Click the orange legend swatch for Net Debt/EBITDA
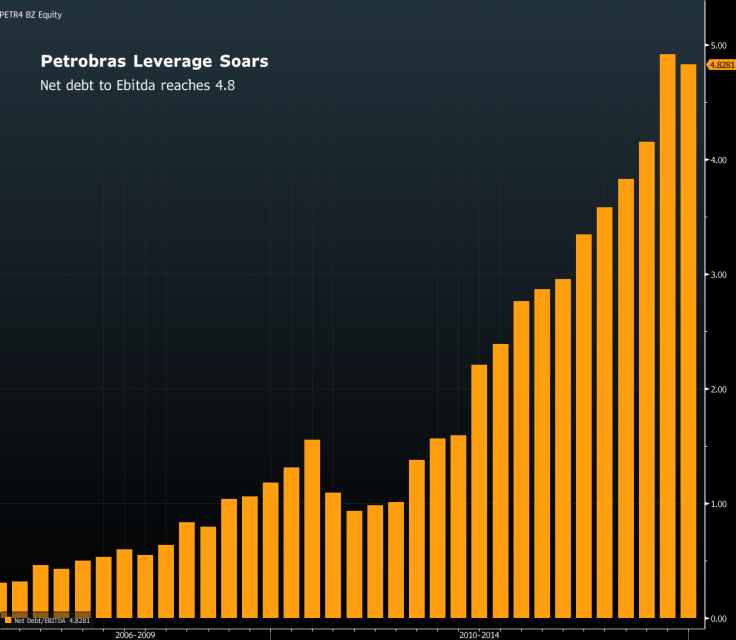 pos(8,620)
